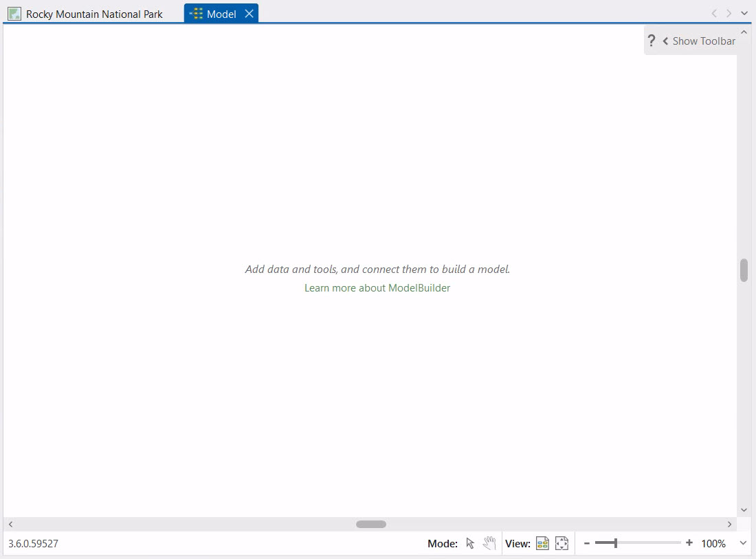Switch to the Rocky Mountain National Park tab
The image size is (756, 559).
click(x=93, y=13)
